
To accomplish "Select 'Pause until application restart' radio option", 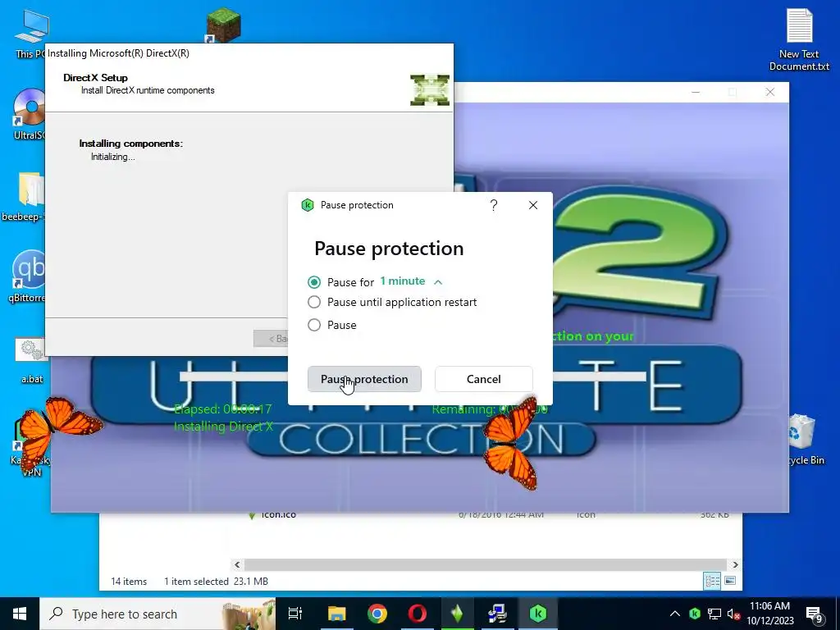I will point(314,302).
